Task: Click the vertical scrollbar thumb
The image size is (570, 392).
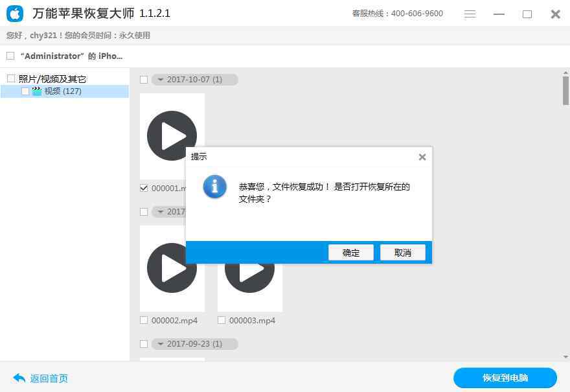Action: [x=565, y=91]
